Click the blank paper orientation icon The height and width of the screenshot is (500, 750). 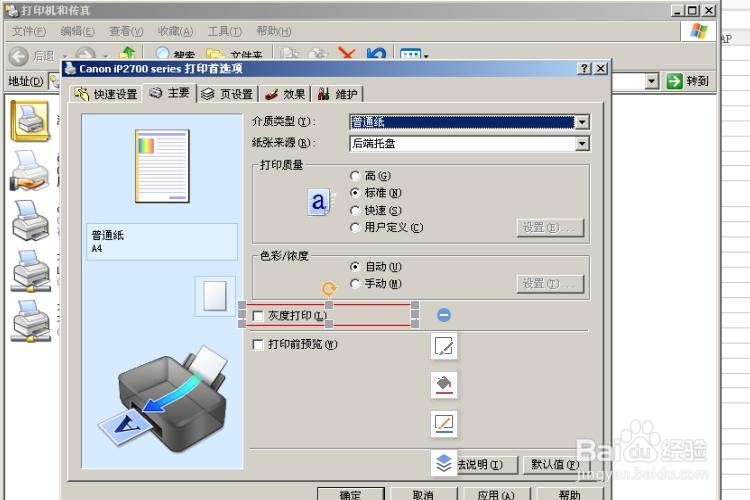(215, 296)
